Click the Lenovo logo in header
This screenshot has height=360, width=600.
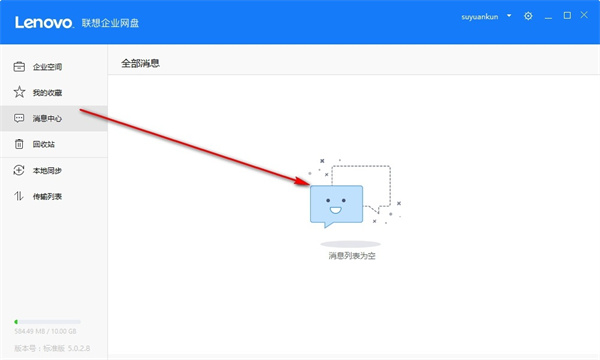pos(44,23)
